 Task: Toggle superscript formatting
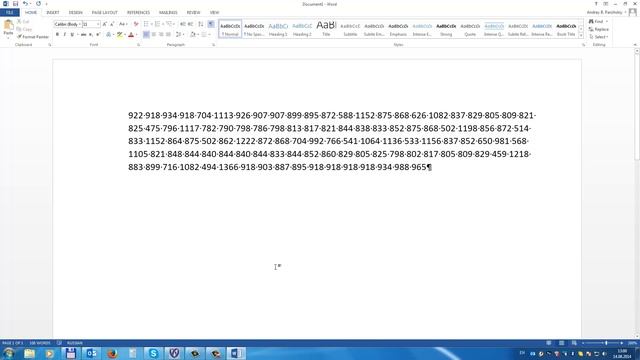[x=98, y=35]
